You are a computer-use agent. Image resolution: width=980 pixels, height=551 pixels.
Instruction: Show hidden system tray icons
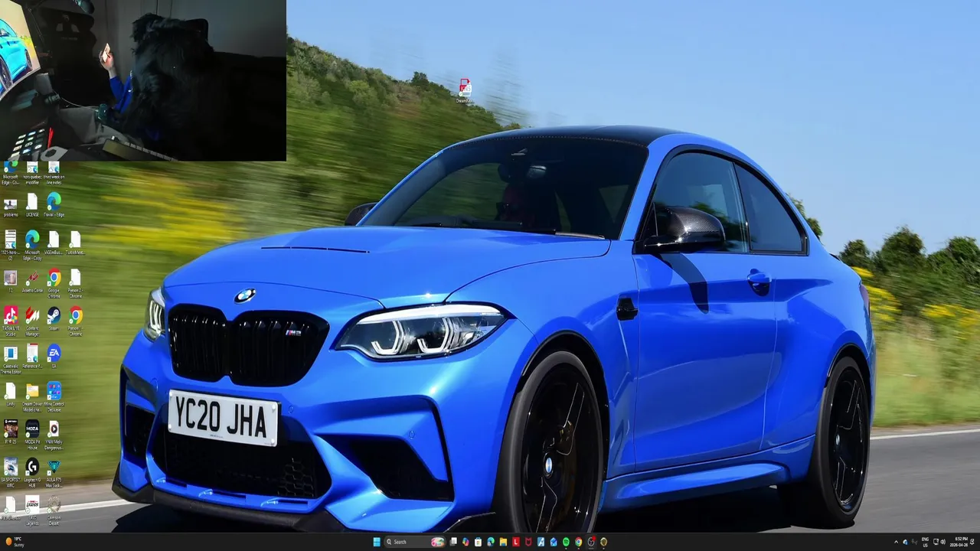coord(896,542)
